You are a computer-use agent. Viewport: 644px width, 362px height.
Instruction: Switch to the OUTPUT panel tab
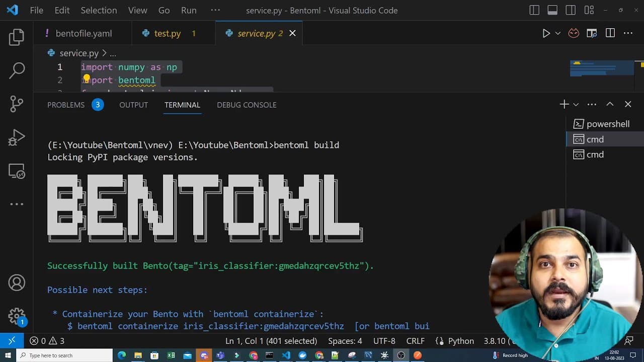133,105
